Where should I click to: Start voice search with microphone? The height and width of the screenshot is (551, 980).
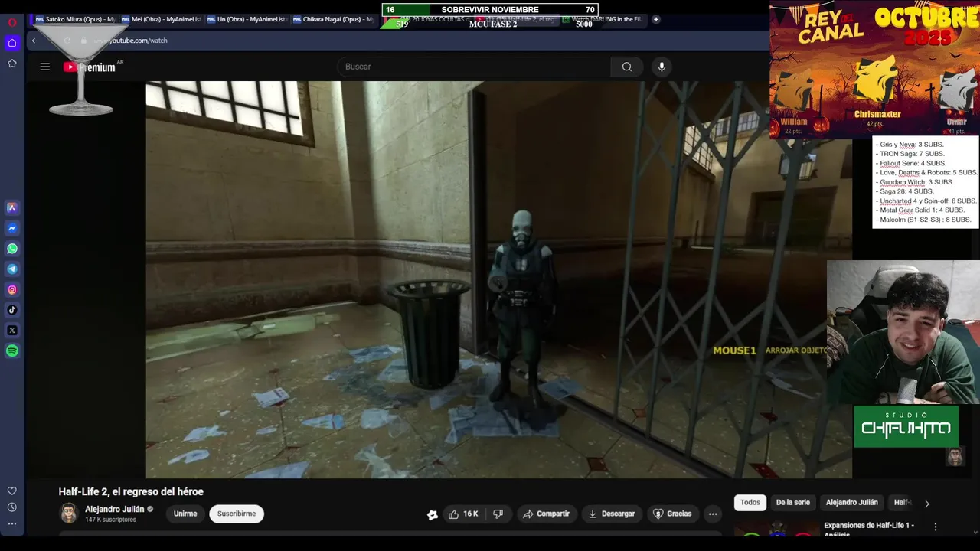(662, 67)
